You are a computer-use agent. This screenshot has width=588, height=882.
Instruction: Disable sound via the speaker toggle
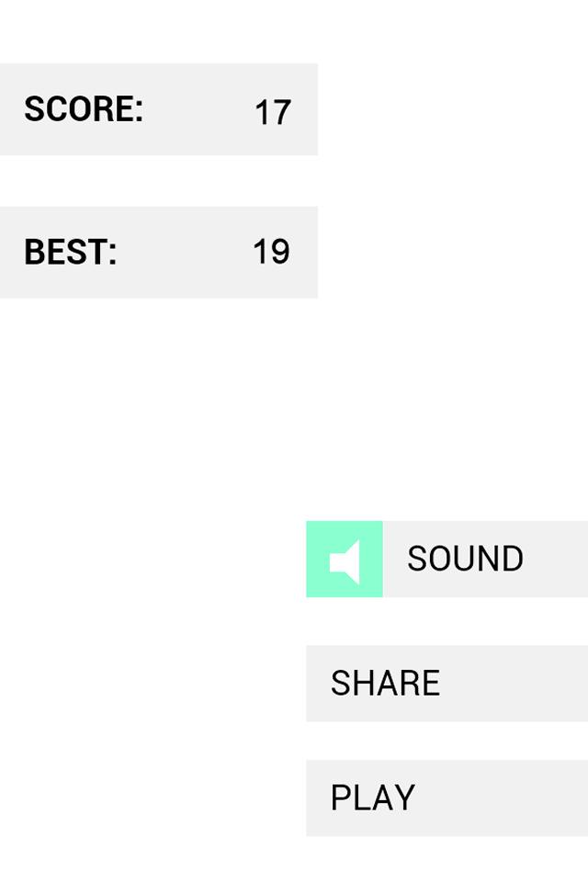click(345, 560)
